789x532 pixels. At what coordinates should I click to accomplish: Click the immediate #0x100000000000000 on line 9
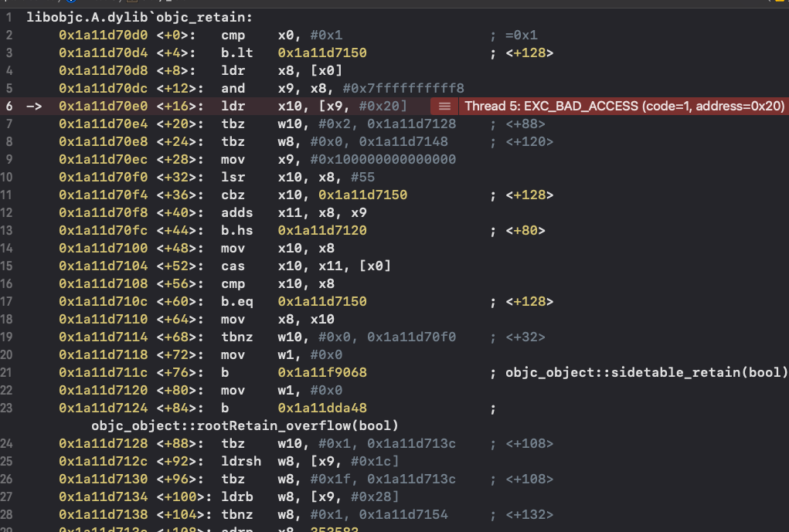(x=383, y=159)
